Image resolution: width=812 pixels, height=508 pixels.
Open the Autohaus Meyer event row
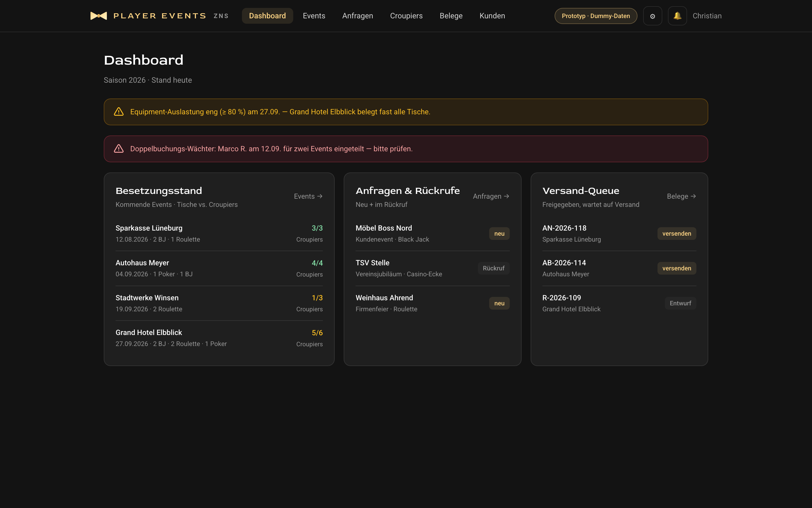point(219,268)
